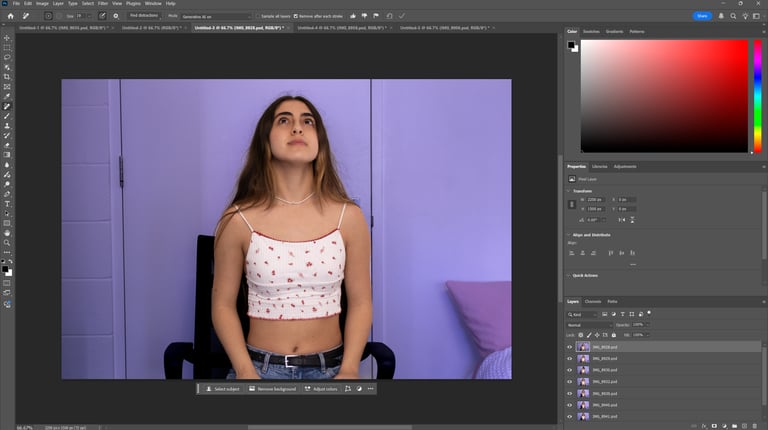The width and height of the screenshot is (768, 430).
Task: Click Remove background in contextual bar
Action: [272, 389]
